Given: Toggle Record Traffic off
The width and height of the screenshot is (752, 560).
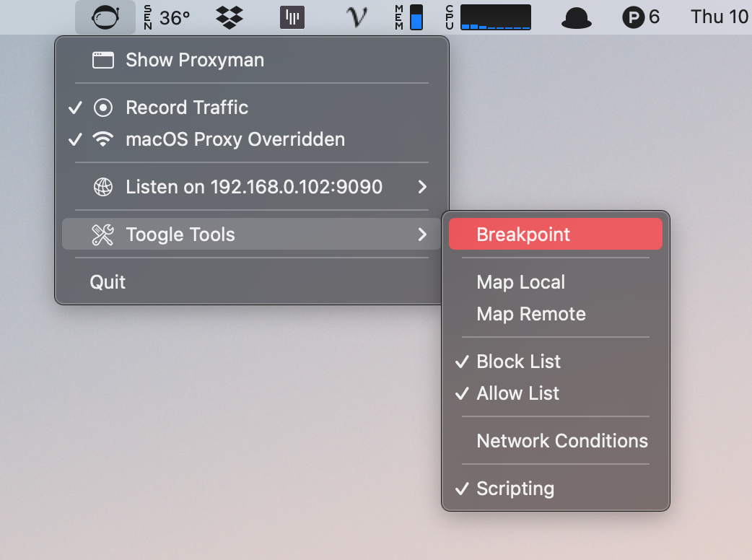Looking at the screenshot, I should [x=187, y=108].
